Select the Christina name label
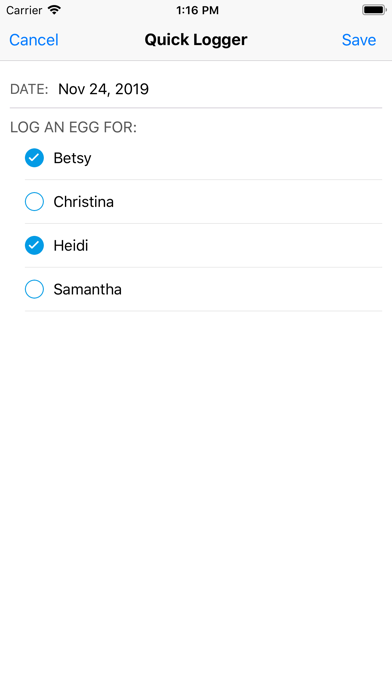 [83, 202]
